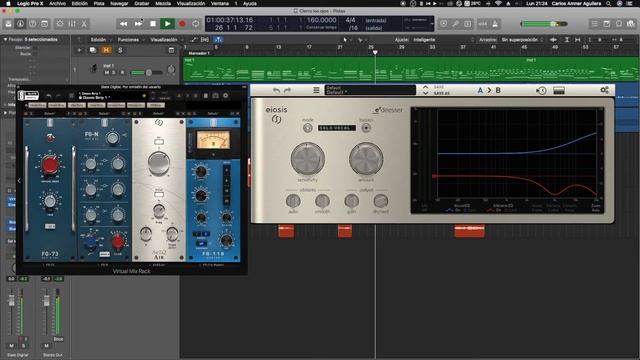The height and width of the screenshot is (360, 640).
Task: Click the e2deesser preset up/down stepper
Action: [x=425, y=90]
